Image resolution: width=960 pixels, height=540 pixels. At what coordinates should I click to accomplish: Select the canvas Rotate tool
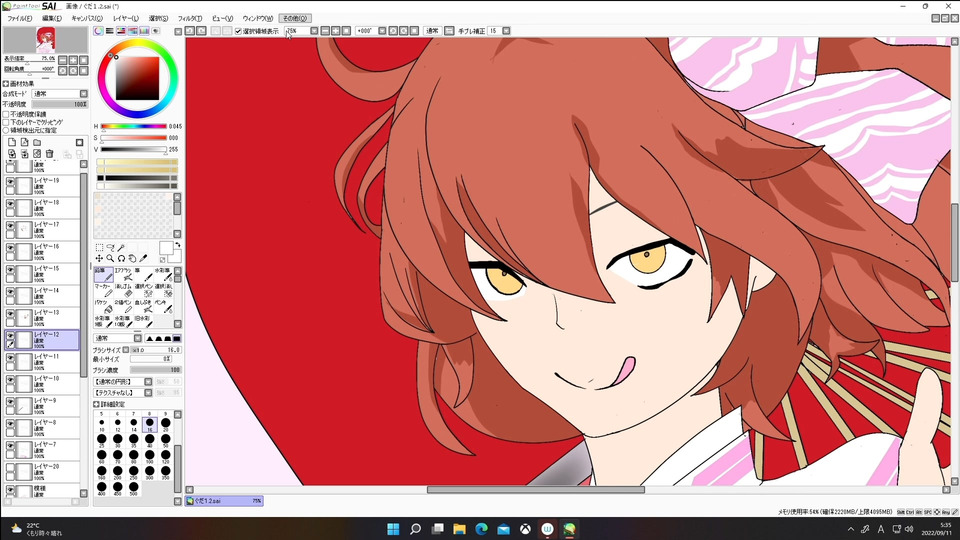(121, 258)
